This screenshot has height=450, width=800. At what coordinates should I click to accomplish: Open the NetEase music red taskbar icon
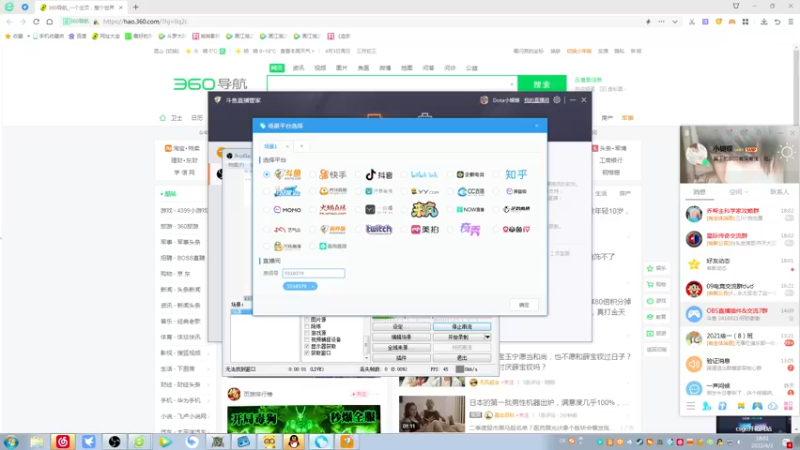click(63, 441)
